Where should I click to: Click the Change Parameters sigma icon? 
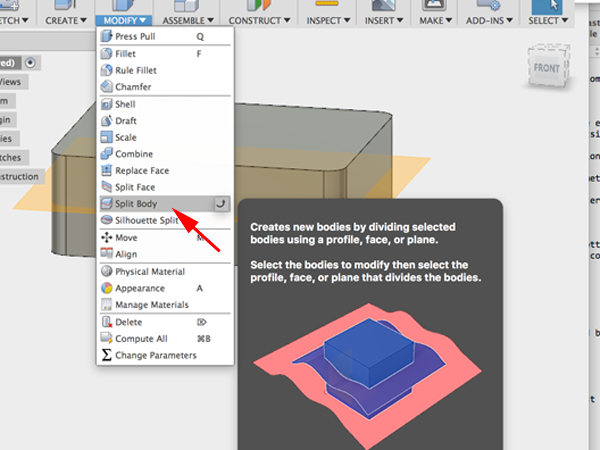click(106, 355)
